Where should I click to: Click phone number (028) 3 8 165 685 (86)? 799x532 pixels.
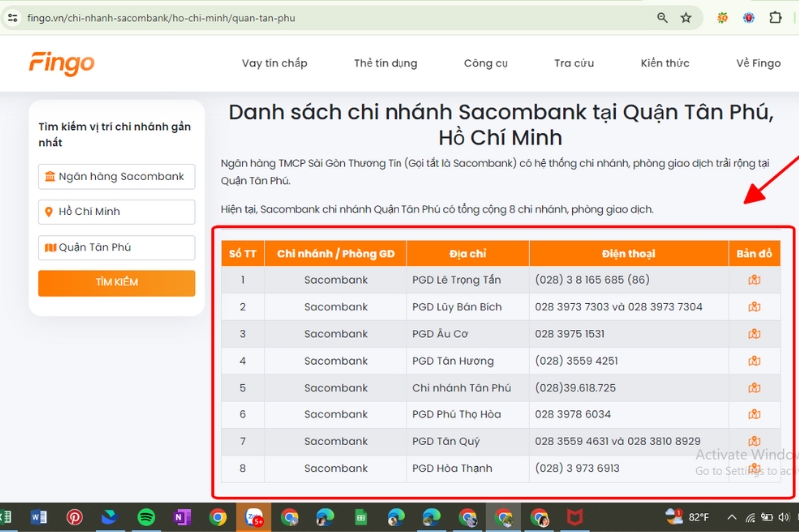pos(592,280)
